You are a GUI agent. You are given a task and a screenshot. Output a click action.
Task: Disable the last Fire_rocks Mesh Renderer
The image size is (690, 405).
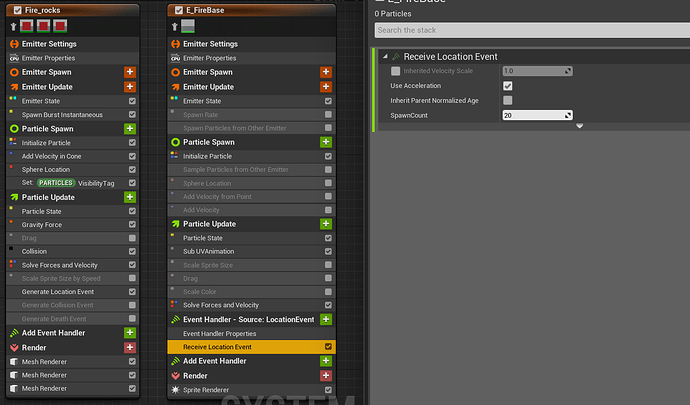pos(132,389)
